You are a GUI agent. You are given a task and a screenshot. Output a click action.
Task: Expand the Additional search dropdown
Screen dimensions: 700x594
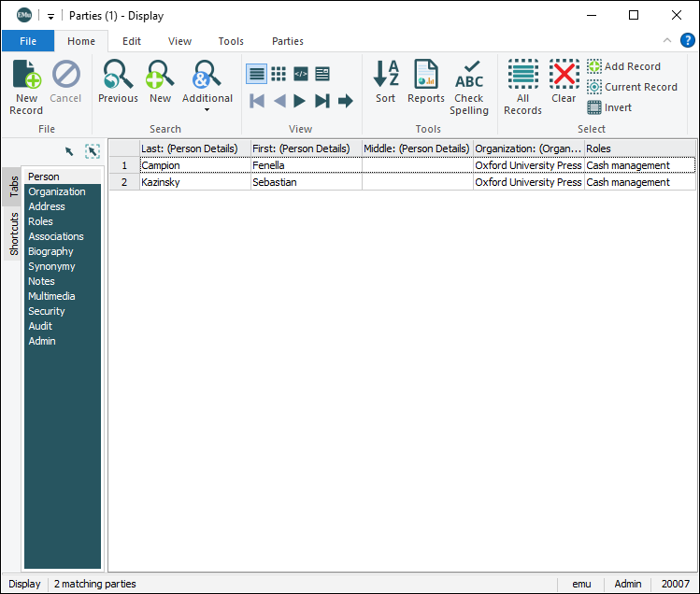[x=207, y=109]
